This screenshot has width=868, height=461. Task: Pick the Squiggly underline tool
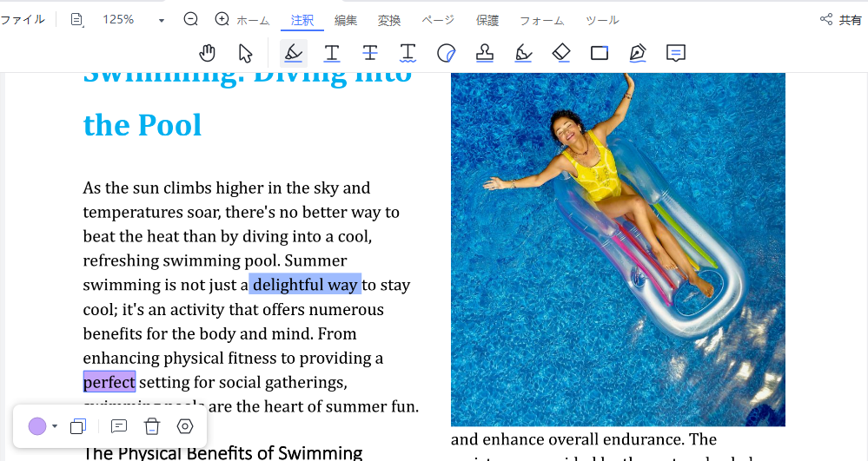click(x=408, y=53)
